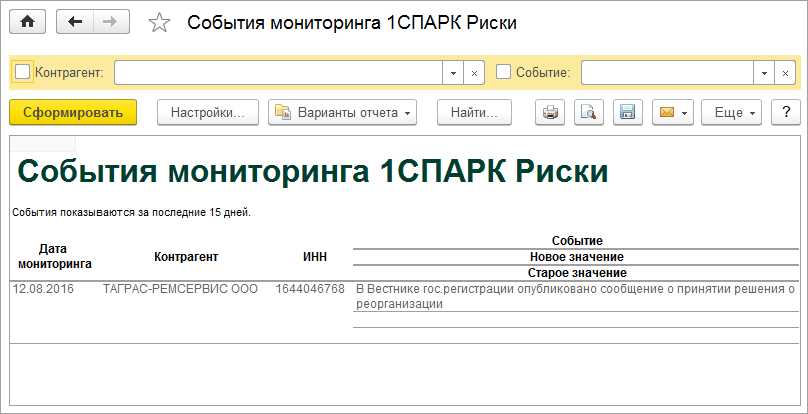Enable the Событие filter checkbox

(x=503, y=73)
